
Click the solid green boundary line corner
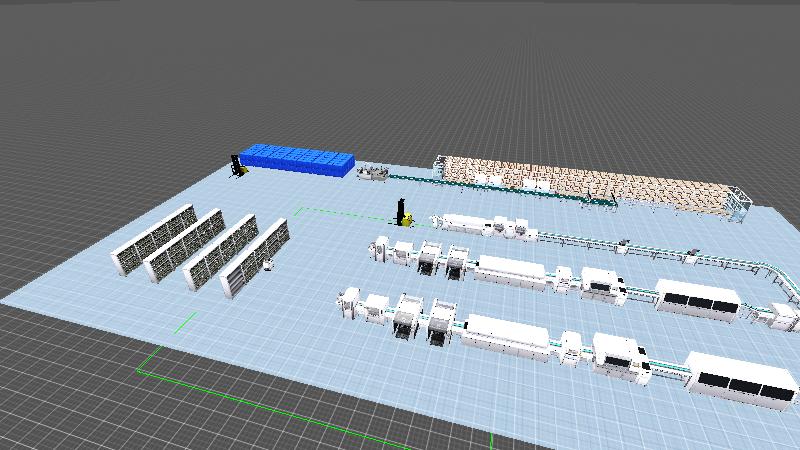point(139,371)
